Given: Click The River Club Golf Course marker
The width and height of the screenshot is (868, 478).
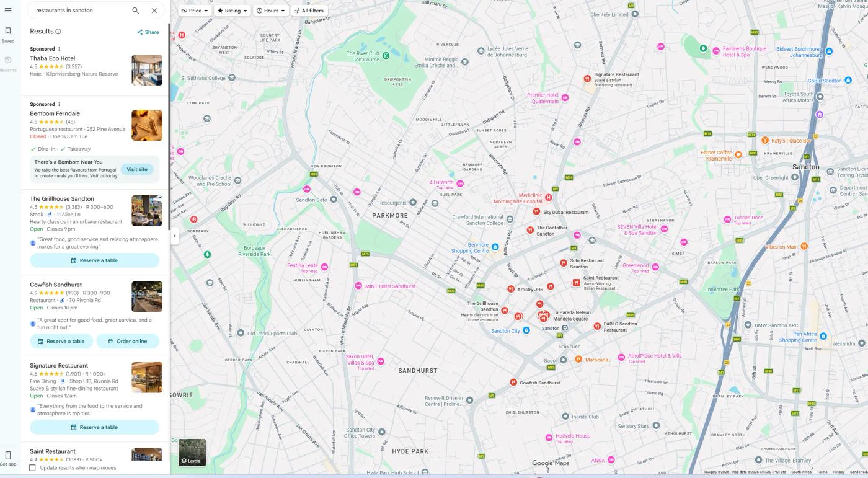Looking at the screenshot, I should (x=386, y=56).
